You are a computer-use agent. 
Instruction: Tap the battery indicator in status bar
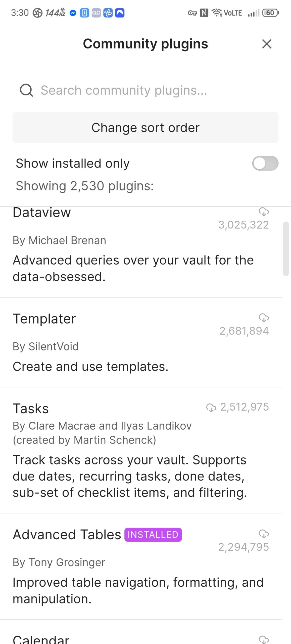point(270,13)
